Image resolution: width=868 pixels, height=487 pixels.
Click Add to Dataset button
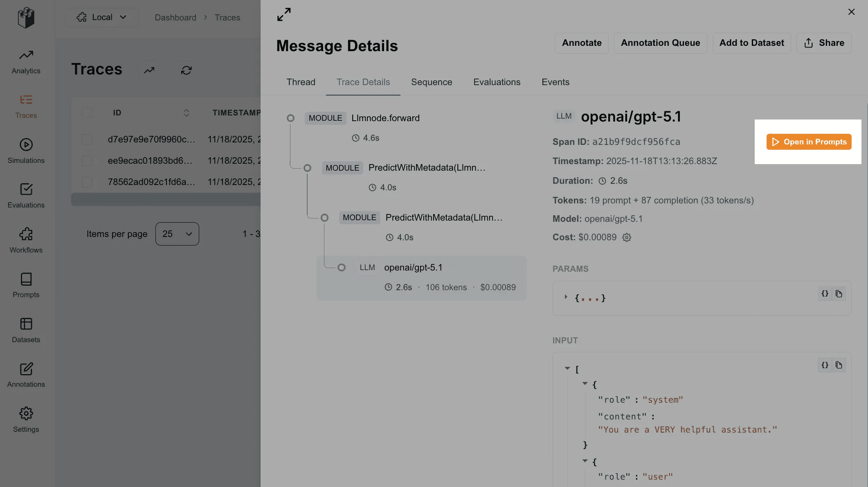(751, 43)
